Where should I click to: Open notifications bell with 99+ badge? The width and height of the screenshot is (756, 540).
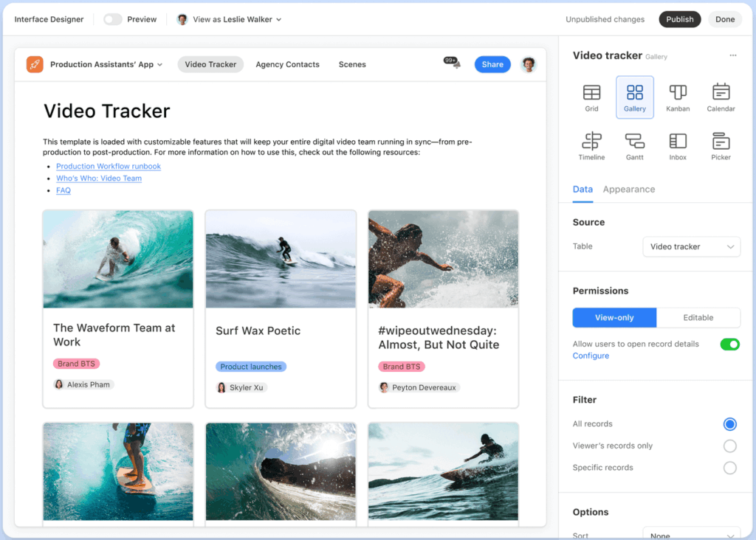(453, 63)
